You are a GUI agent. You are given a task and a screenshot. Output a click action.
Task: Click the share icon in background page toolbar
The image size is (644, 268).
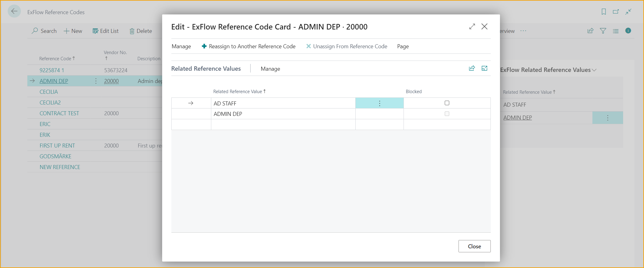(590, 31)
